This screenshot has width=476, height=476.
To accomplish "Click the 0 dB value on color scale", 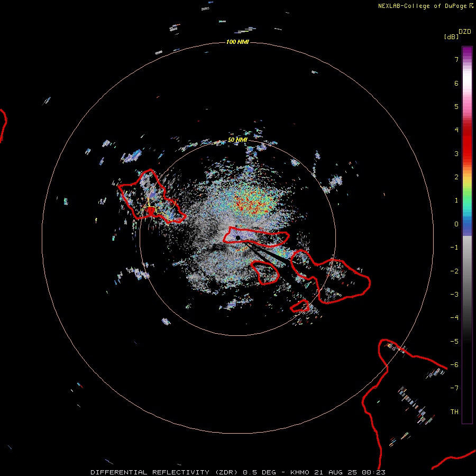I will coord(456,224).
